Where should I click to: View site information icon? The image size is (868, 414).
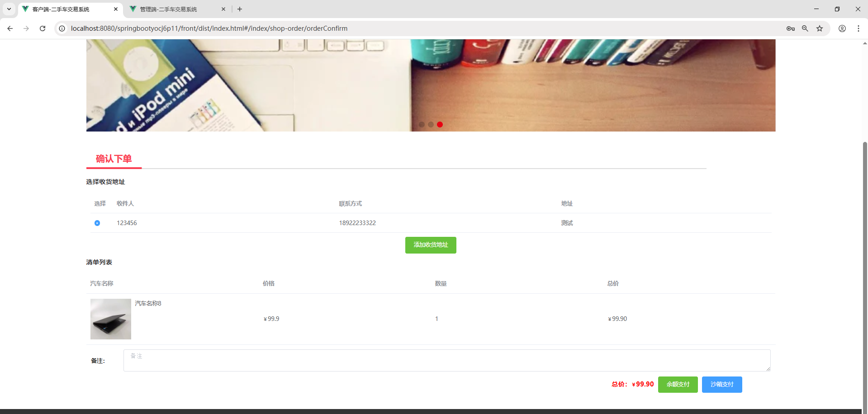coord(62,28)
